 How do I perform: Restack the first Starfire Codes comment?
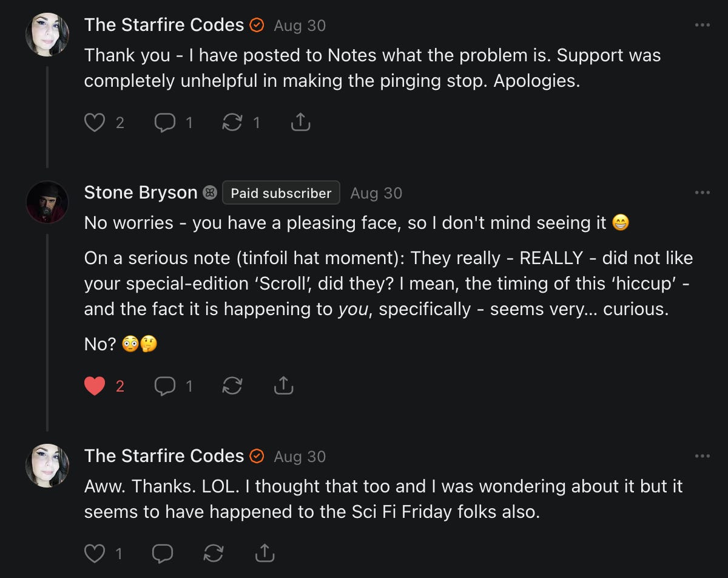tap(232, 123)
